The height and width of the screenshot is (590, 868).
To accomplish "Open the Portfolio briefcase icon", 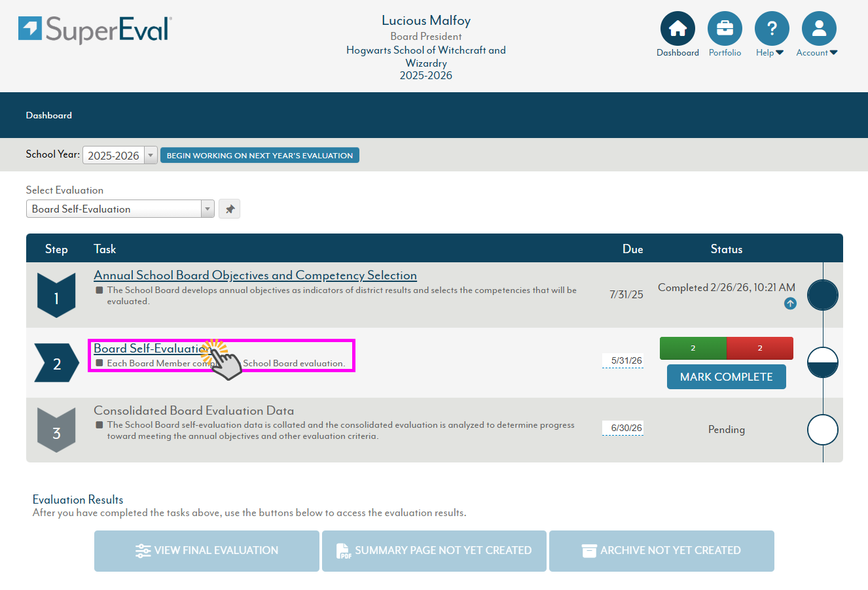I will pyautogui.click(x=725, y=29).
